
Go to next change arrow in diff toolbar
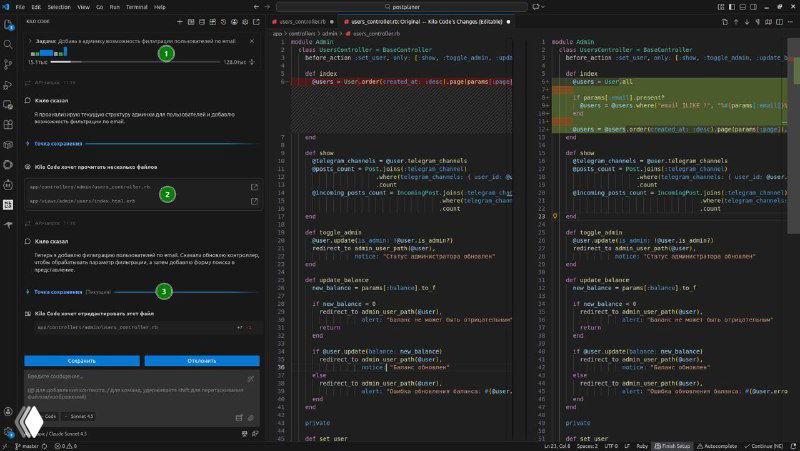pos(747,22)
